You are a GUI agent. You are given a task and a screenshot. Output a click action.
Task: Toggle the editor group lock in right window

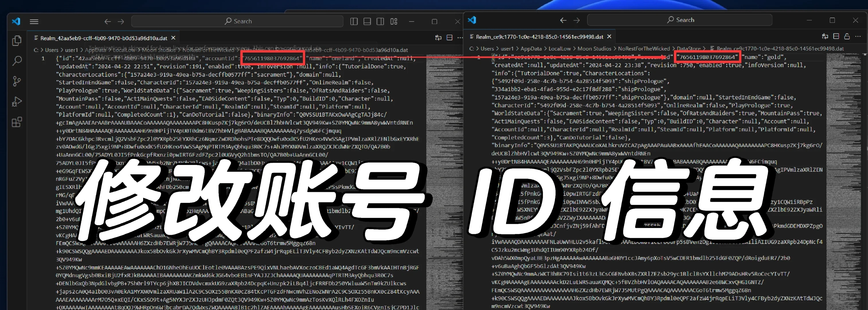click(847, 36)
